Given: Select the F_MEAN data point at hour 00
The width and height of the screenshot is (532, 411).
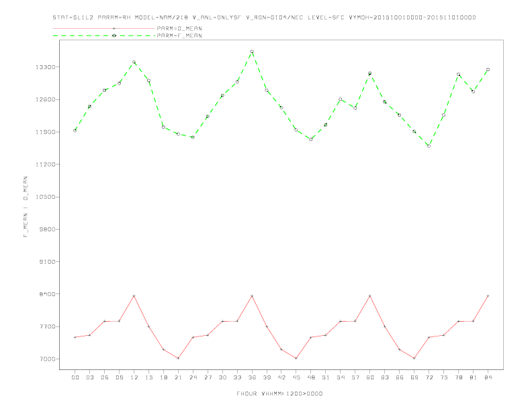Looking at the screenshot, I should 75,130.
